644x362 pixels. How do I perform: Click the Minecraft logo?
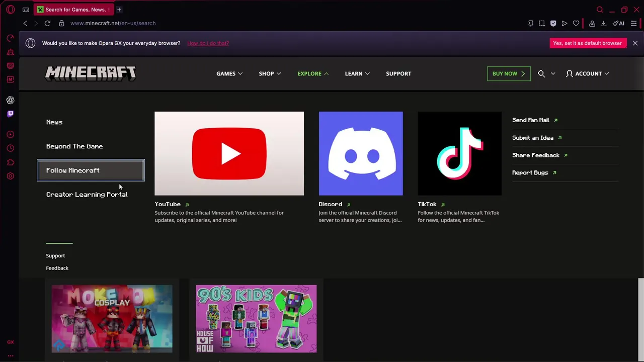point(91,73)
